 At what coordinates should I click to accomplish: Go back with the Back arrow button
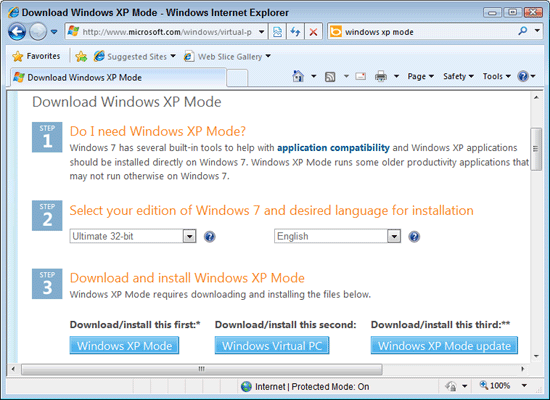pyautogui.click(x=17, y=32)
